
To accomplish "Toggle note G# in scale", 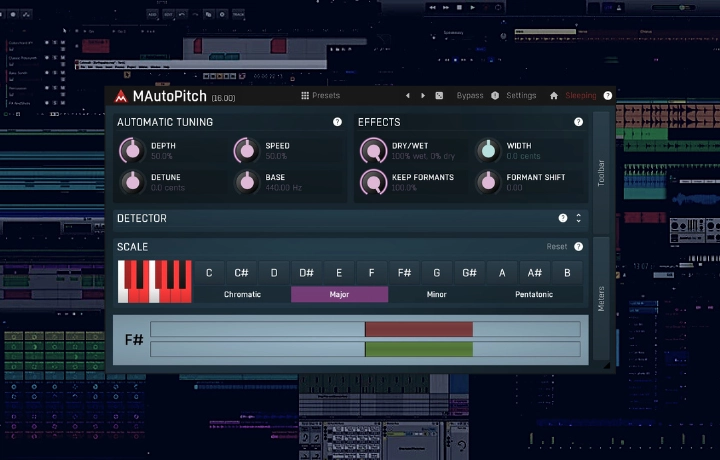I will pos(469,273).
